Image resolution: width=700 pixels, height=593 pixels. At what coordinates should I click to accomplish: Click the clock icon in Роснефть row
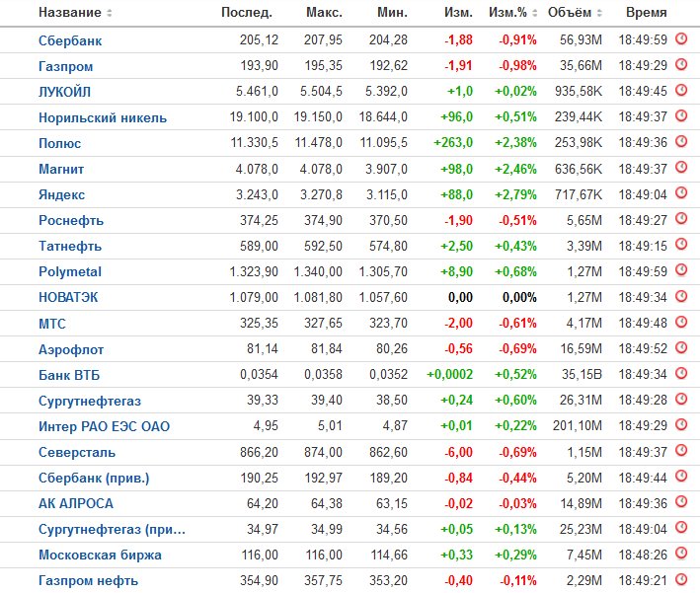tap(681, 219)
